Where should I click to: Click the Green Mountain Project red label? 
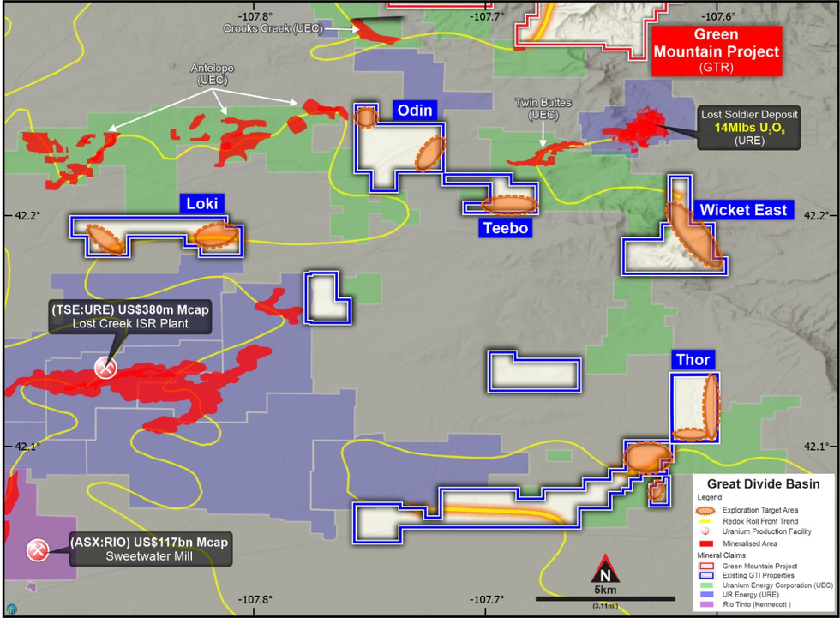tap(716, 51)
